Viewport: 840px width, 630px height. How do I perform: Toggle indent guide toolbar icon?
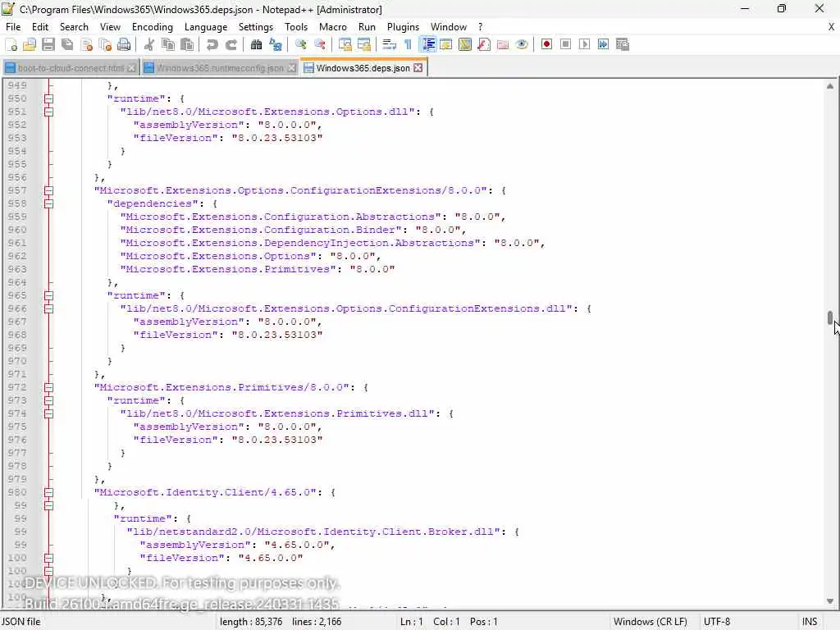[x=427, y=44]
